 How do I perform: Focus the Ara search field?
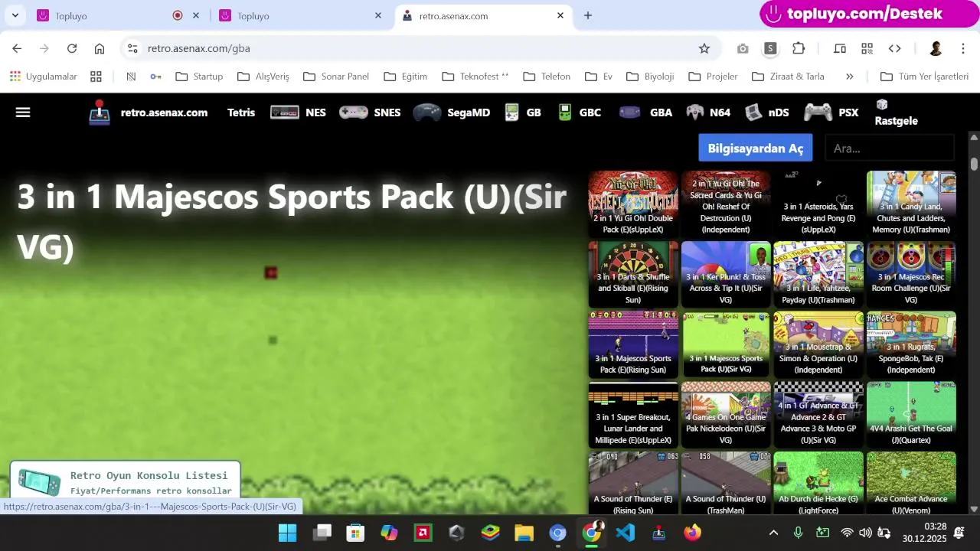890,148
